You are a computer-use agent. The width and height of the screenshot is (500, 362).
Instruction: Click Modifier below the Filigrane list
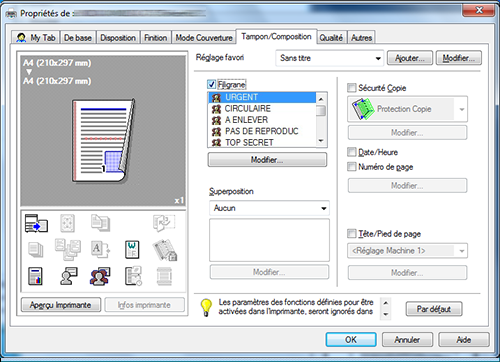pos(267,160)
